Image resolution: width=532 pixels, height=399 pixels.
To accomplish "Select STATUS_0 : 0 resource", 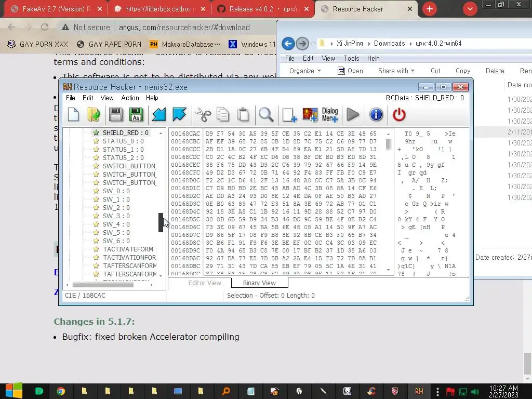I will pos(123,141).
